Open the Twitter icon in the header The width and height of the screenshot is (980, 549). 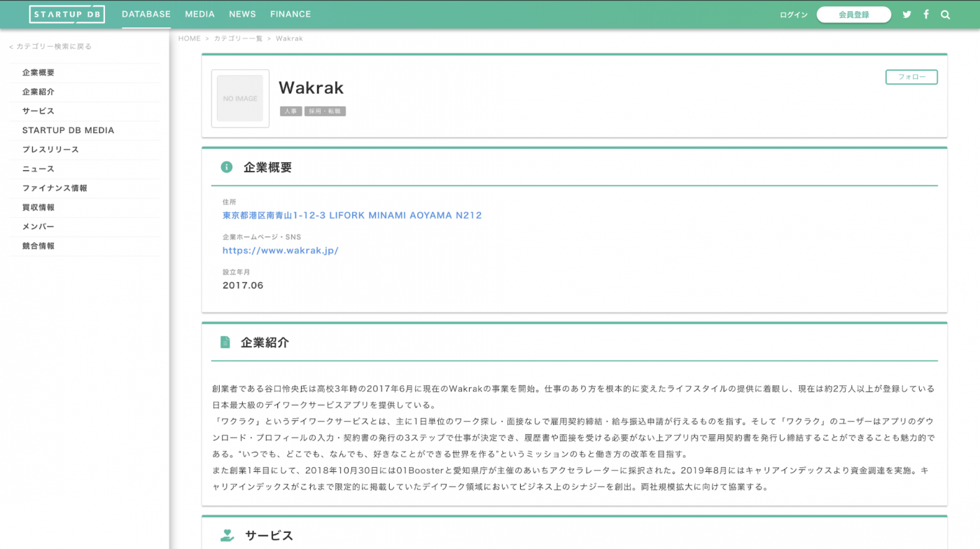[x=906, y=14]
